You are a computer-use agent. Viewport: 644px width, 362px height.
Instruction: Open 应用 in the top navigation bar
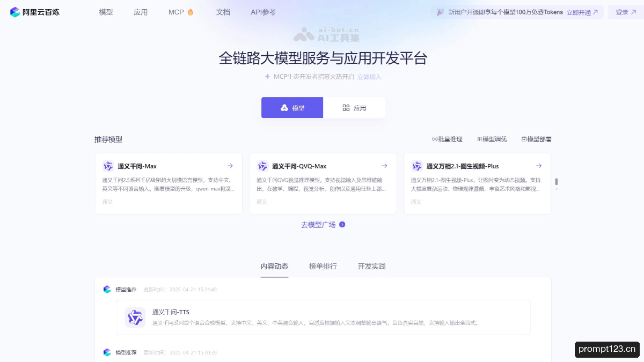[141, 12]
